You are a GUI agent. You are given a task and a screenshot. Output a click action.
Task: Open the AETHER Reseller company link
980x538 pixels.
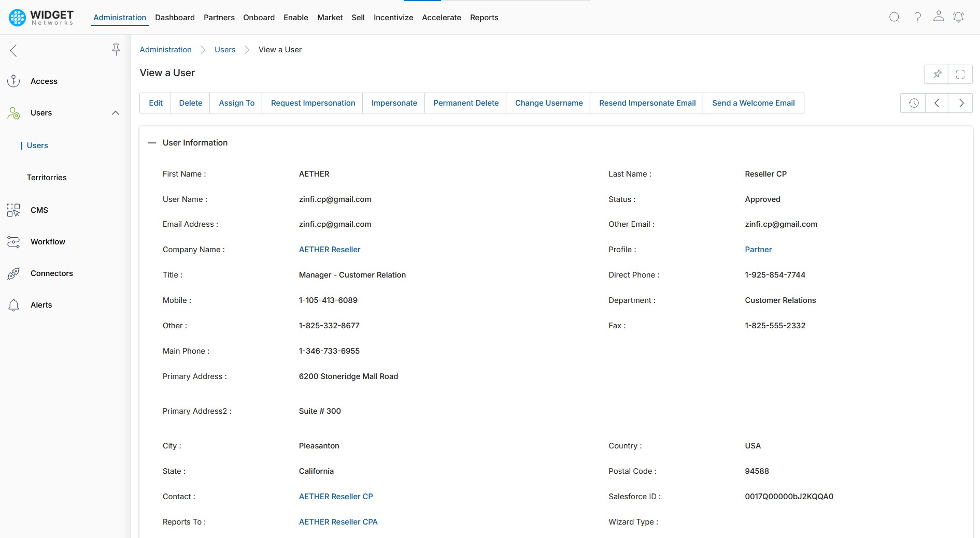pos(330,250)
